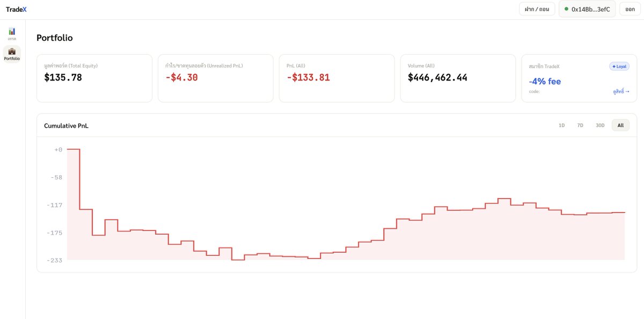644x319 pixels.
Task: Click the Cumulative PnL heading
Action: click(x=66, y=125)
